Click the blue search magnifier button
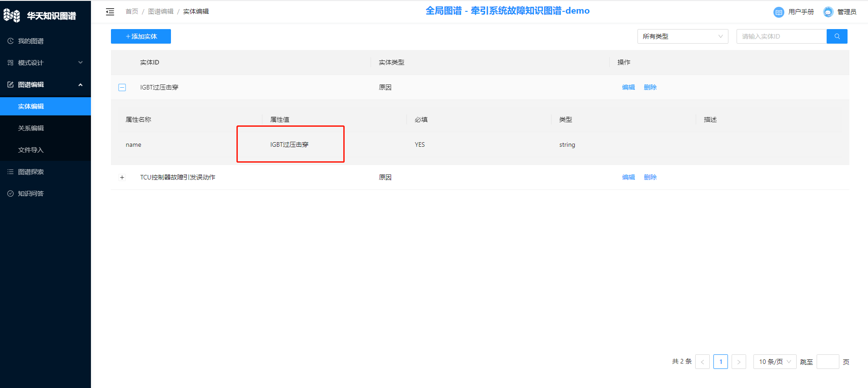 click(x=837, y=36)
